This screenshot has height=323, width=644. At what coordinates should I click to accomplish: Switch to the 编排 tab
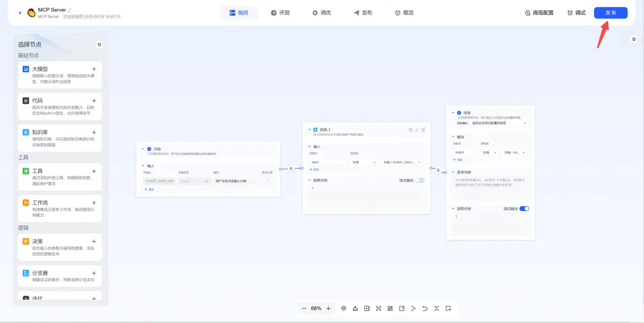point(239,13)
